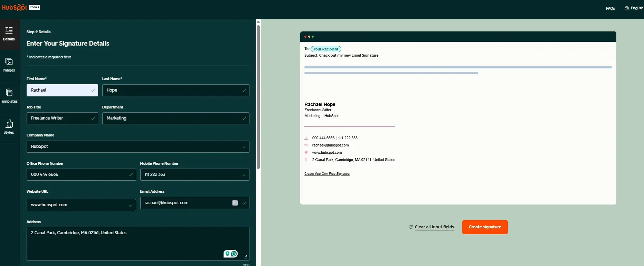
Task: Click the scrollbar up arrow
Action: coord(258,22)
